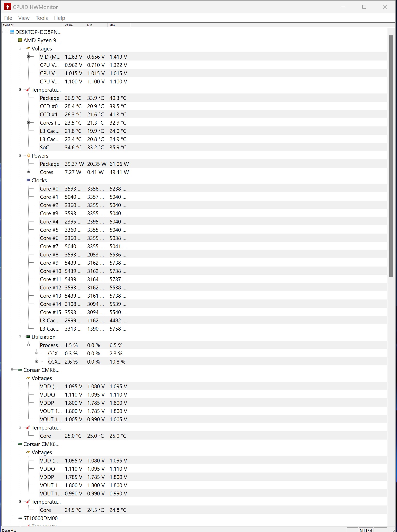Open the View menu
397x532 pixels.
pyautogui.click(x=24, y=18)
